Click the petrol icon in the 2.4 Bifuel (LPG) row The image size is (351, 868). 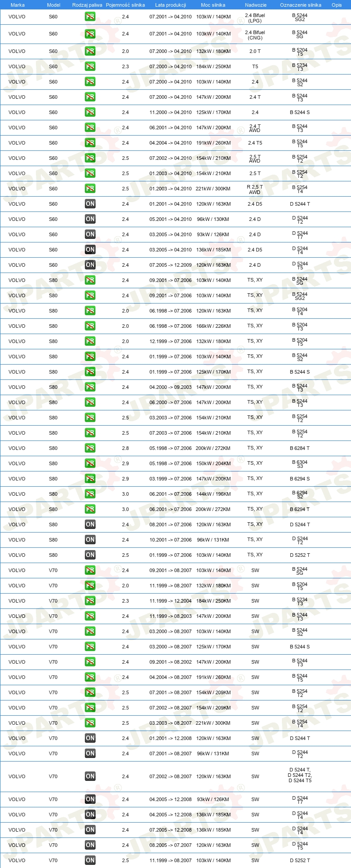(90, 17)
